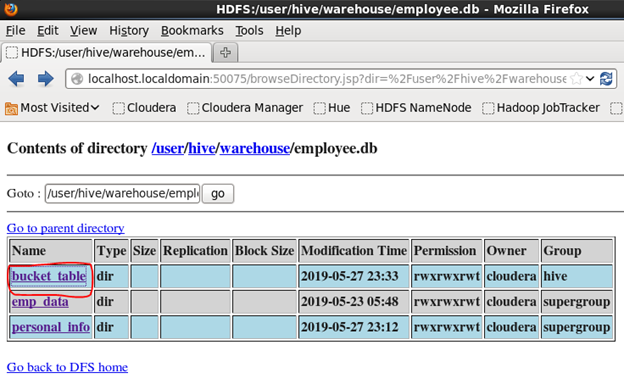Open the File menu
The height and width of the screenshot is (375, 625).
(16, 30)
